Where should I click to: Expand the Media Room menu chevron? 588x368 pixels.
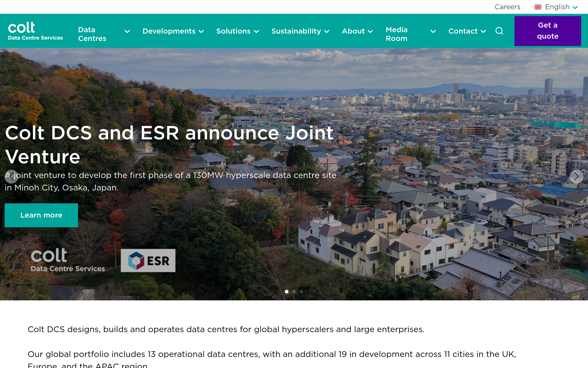(x=433, y=32)
